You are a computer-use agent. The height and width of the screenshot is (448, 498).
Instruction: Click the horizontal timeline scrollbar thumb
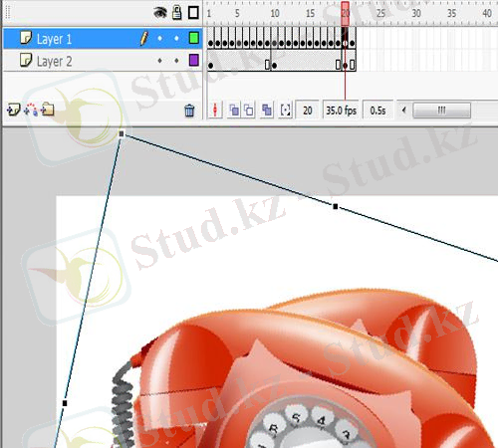(441, 110)
